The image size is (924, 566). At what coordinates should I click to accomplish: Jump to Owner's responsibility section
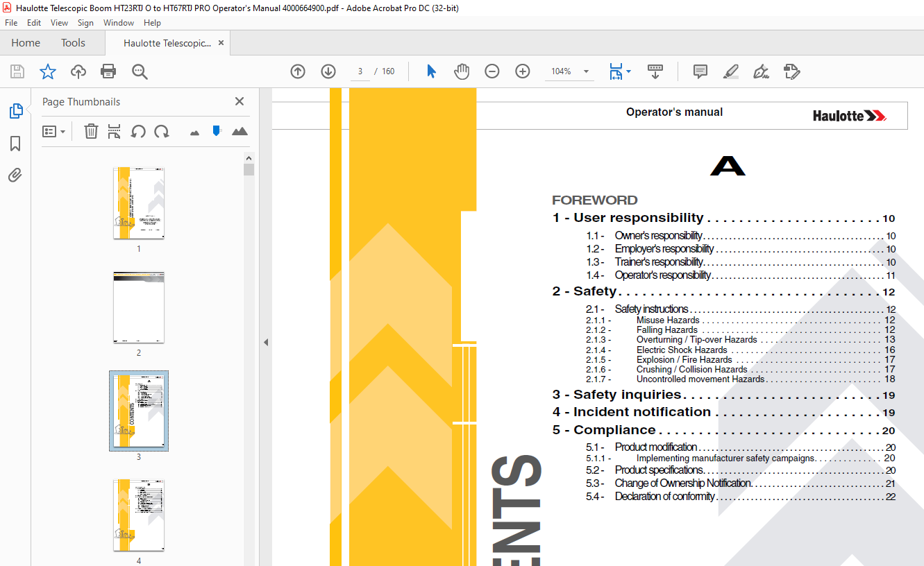[x=741, y=236]
